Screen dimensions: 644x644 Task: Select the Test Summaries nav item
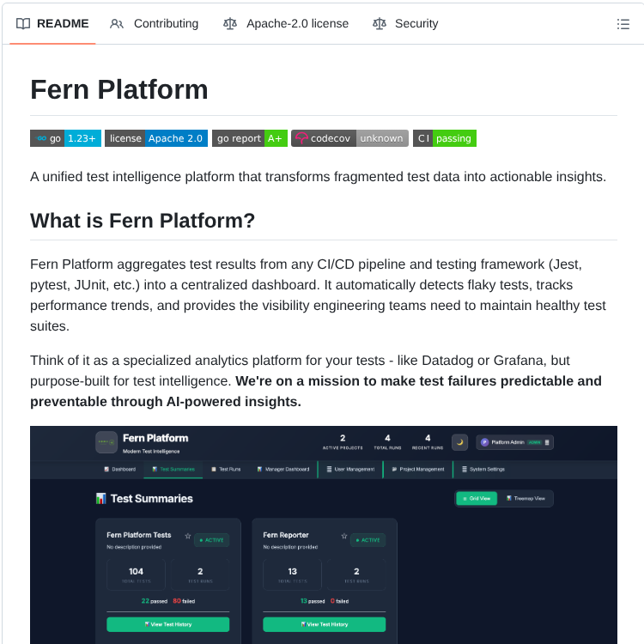click(x=173, y=470)
